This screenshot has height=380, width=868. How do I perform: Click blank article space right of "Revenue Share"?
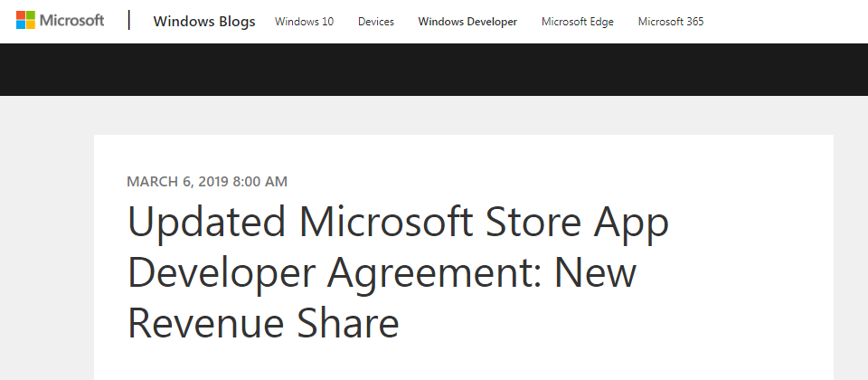click(x=615, y=323)
